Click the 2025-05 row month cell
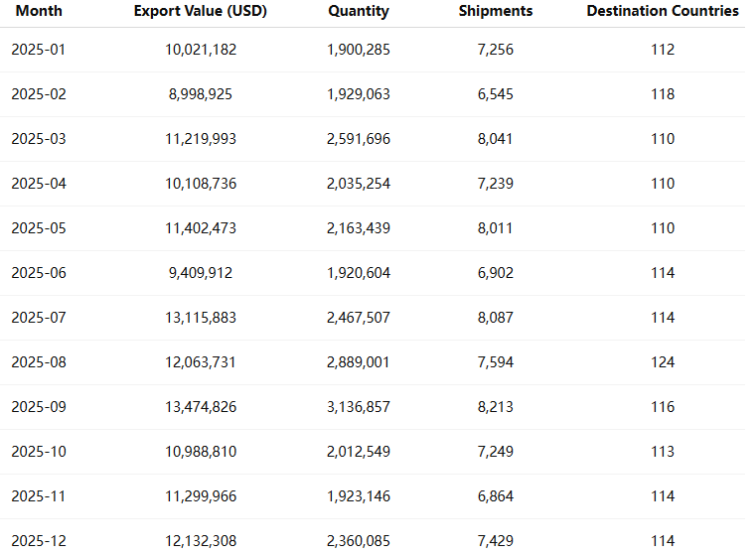This screenshot has height=555, width=756. coord(39,228)
